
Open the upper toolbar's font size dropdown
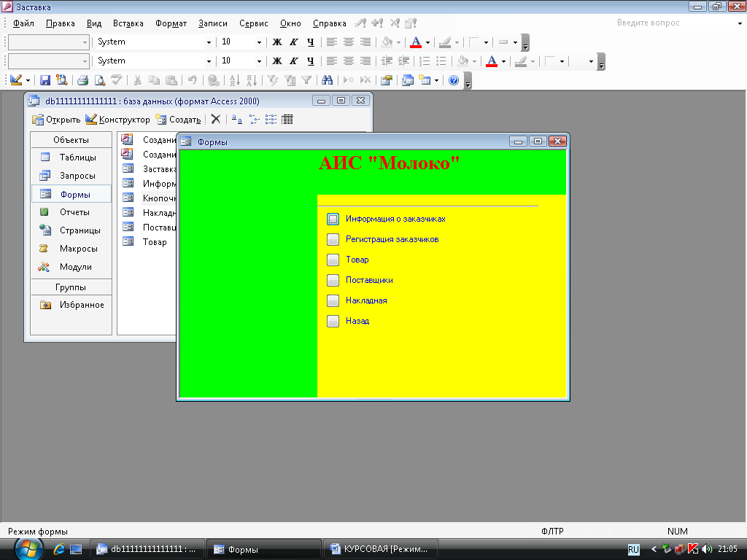[259, 42]
